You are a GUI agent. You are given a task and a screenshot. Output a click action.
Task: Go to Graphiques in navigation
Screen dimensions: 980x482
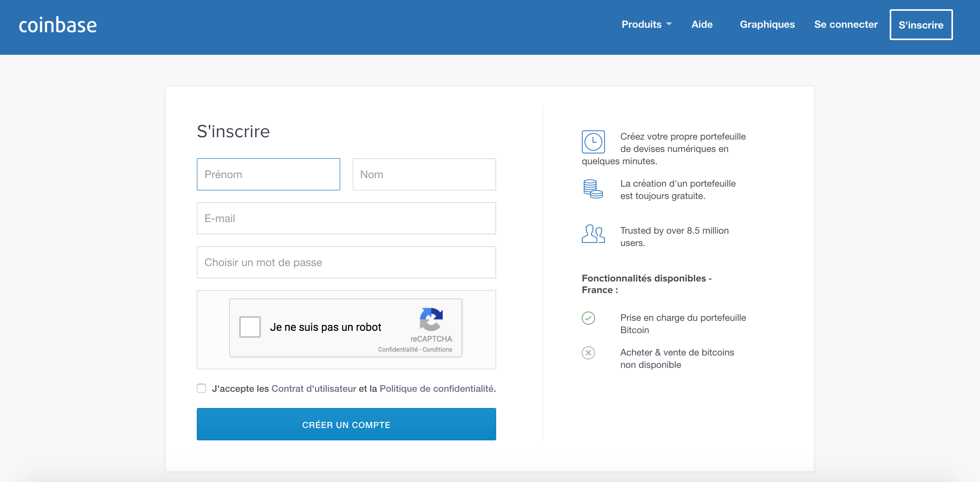[767, 24]
